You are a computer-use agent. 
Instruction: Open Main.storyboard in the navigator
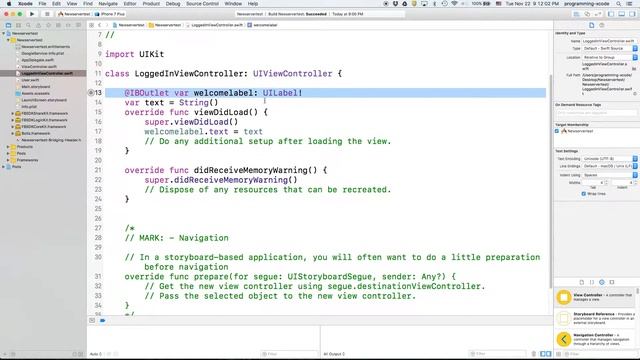(x=36, y=87)
